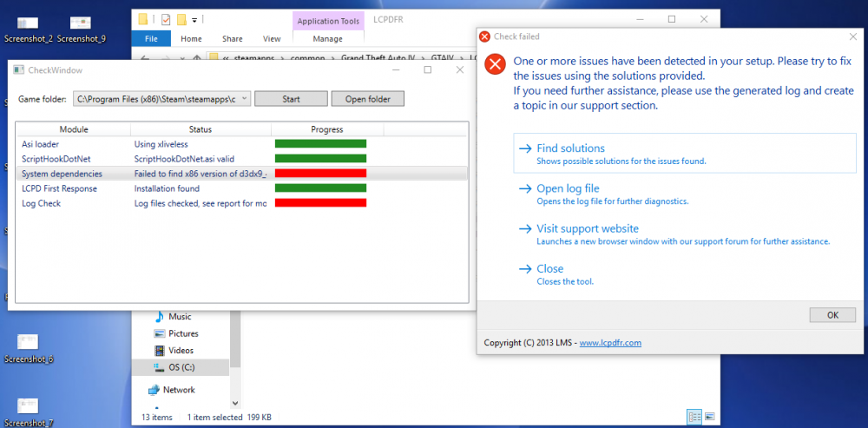Click the Up arrow in Explorer navigation
Viewport: 868px width, 428px height.
pos(196,57)
